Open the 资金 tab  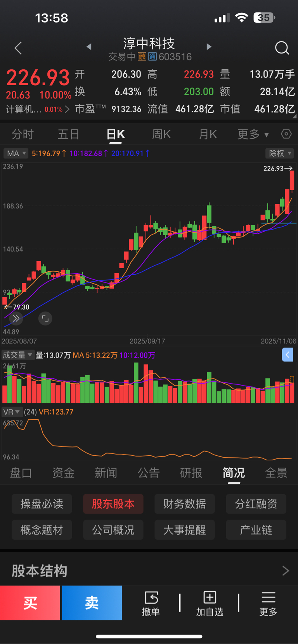click(x=64, y=473)
